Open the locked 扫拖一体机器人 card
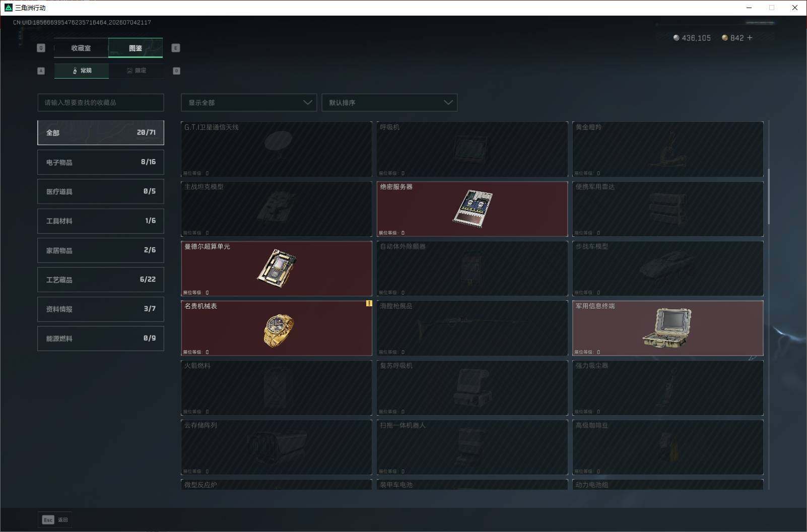 [x=472, y=447]
